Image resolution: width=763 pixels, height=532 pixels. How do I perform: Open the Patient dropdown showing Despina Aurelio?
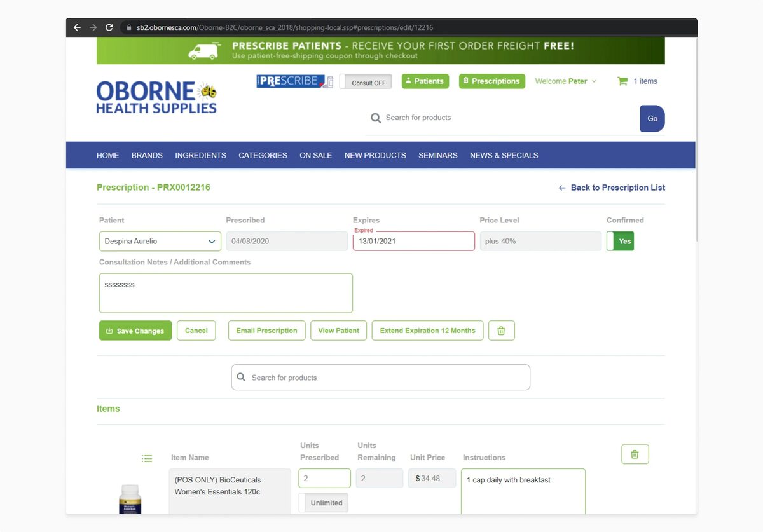tap(160, 241)
